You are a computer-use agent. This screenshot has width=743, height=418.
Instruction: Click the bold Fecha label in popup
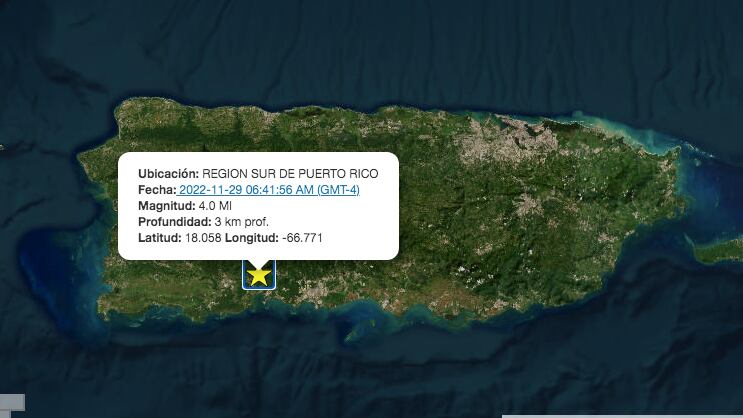157,190
